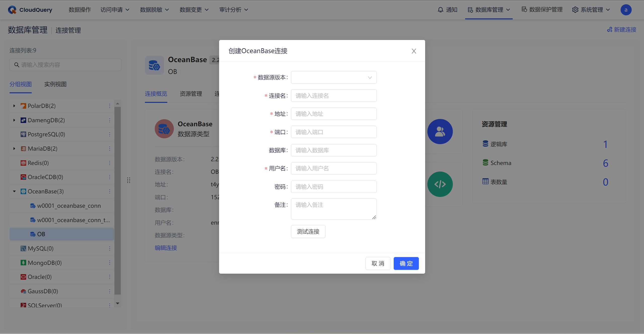Click the CloudQuery logo icon
This screenshot has height=334, width=644.
click(x=12, y=10)
